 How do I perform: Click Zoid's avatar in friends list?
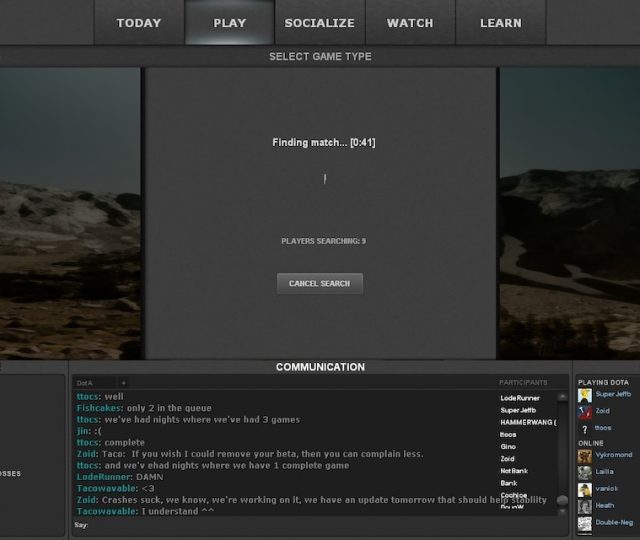[585, 411]
